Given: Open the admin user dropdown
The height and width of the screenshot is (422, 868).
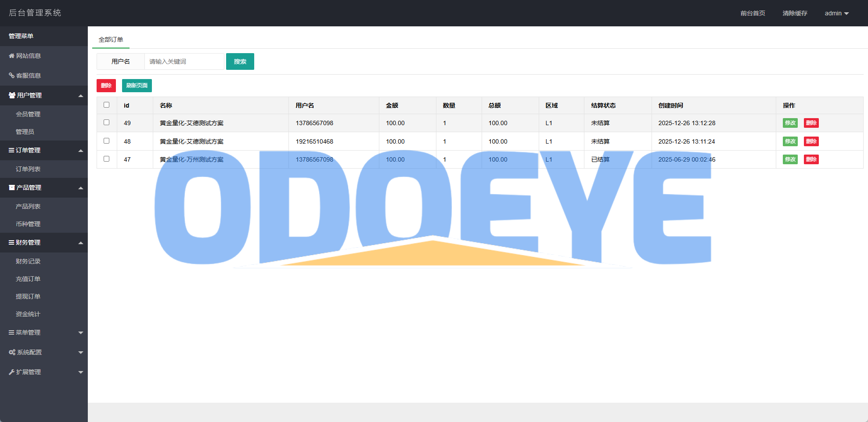Looking at the screenshot, I should coord(836,13).
